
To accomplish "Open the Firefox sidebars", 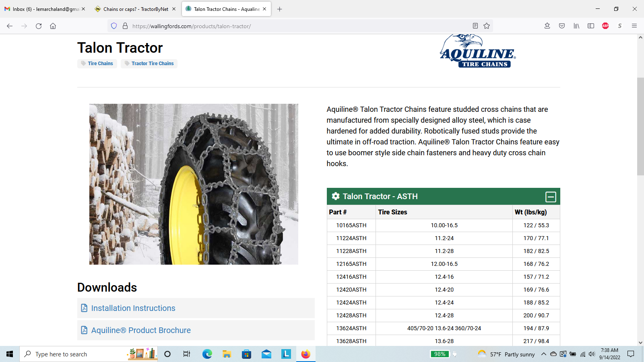I will [591, 26].
